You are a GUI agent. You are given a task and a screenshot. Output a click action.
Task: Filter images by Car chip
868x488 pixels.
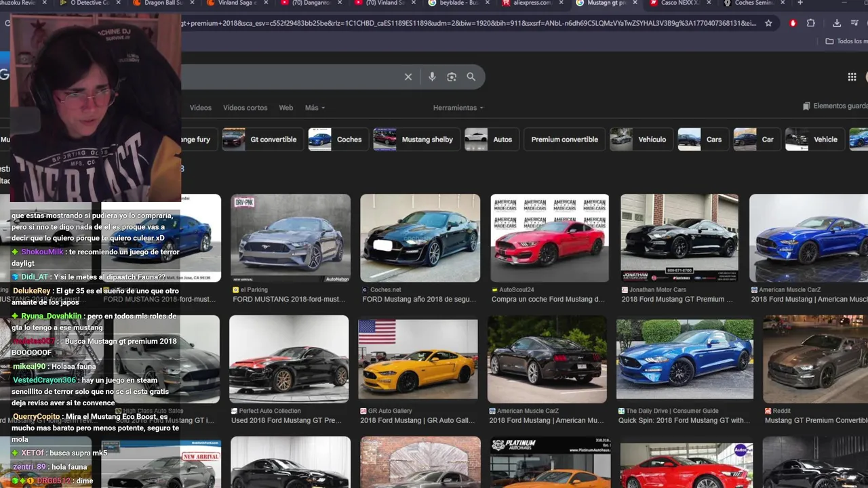(756, 140)
